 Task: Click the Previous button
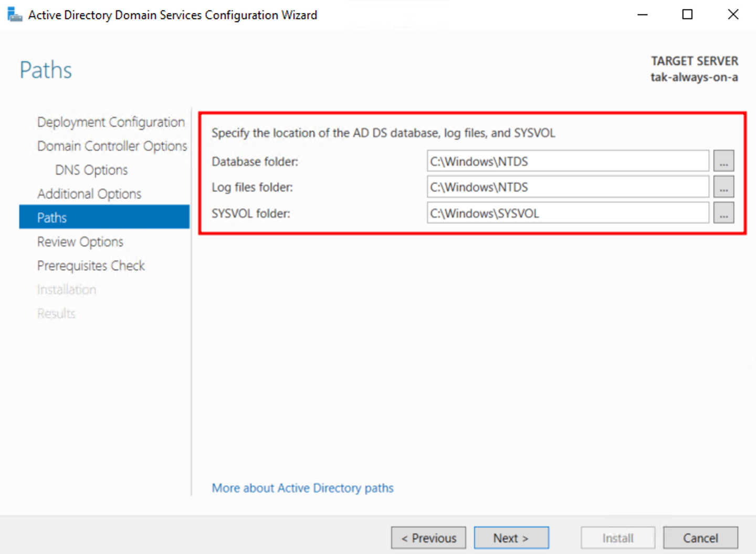coord(428,538)
